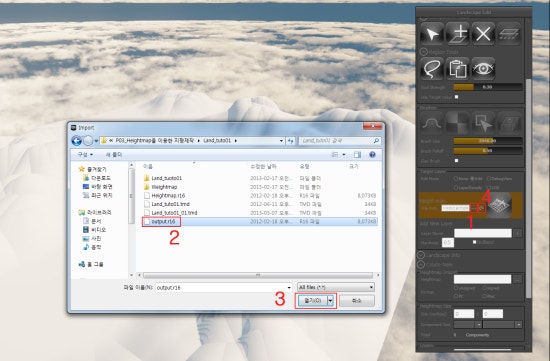
Task: Refresh the folder in the address bar
Action: click(x=290, y=141)
